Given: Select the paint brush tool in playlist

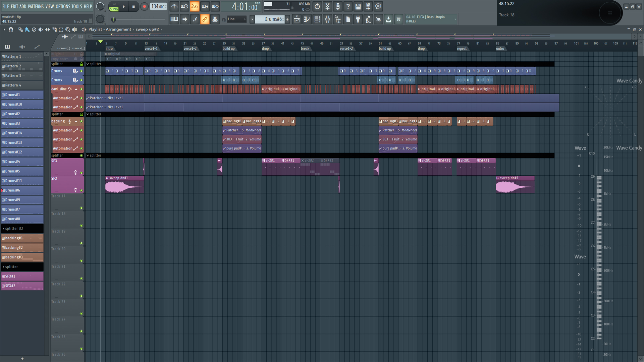Looking at the screenshot, I should coord(27,29).
